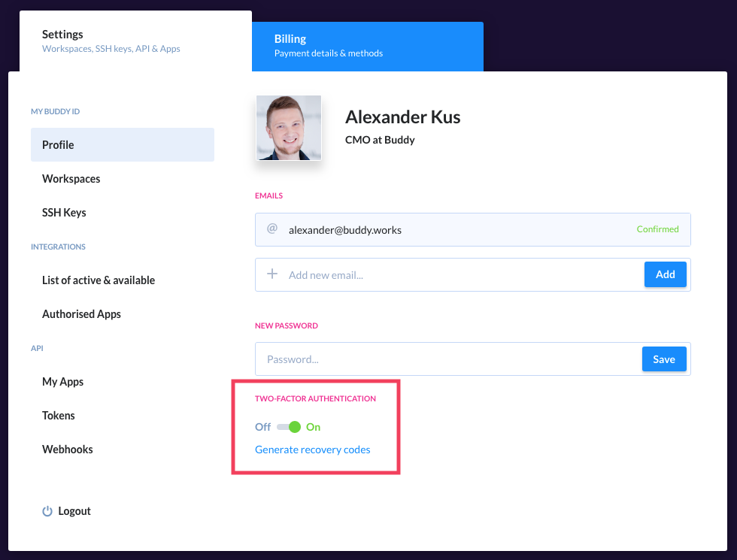The height and width of the screenshot is (560, 737).
Task: Go to SSH Keys section
Action: tap(64, 212)
